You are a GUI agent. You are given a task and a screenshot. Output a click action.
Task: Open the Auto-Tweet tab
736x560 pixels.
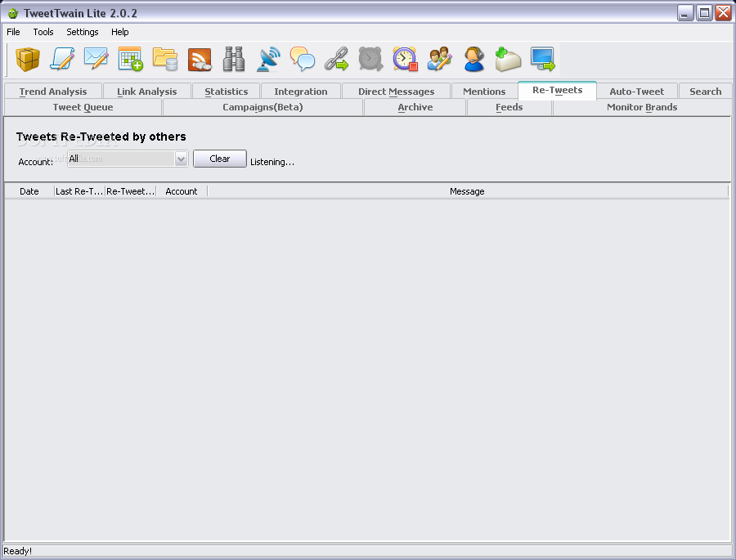(636, 91)
